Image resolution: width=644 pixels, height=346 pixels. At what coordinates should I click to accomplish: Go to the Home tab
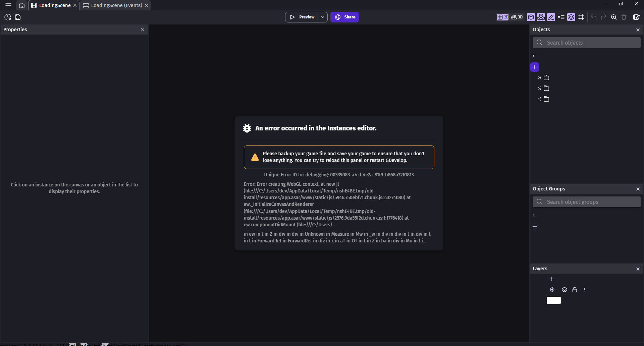pyautogui.click(x=22, y=5)
